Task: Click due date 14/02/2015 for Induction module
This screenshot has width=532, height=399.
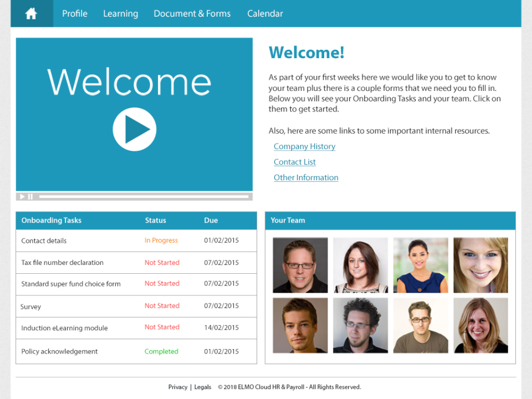Action: coord(222,328)
